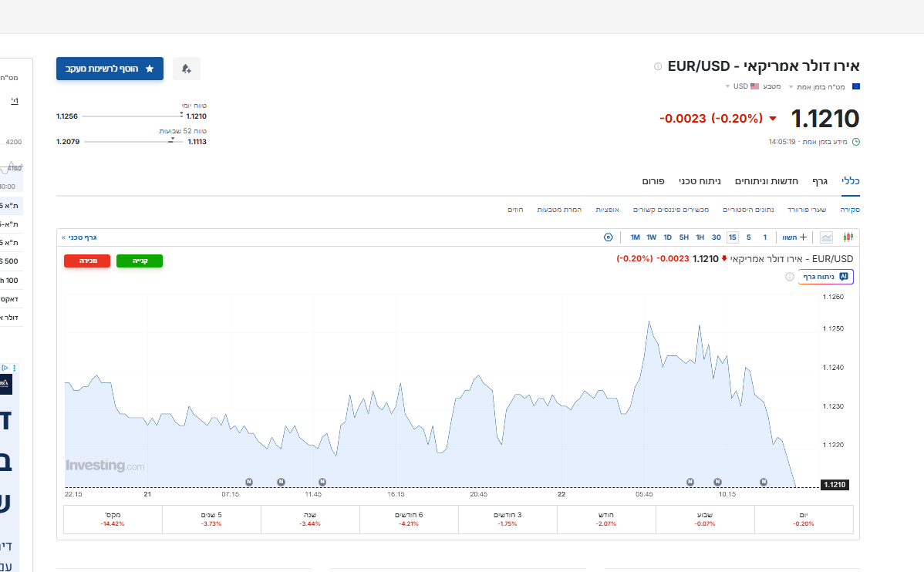This screenshot has width=924, height=572.
Task: Select the 30-minute chart interval
Action: [x=716, y=237]
